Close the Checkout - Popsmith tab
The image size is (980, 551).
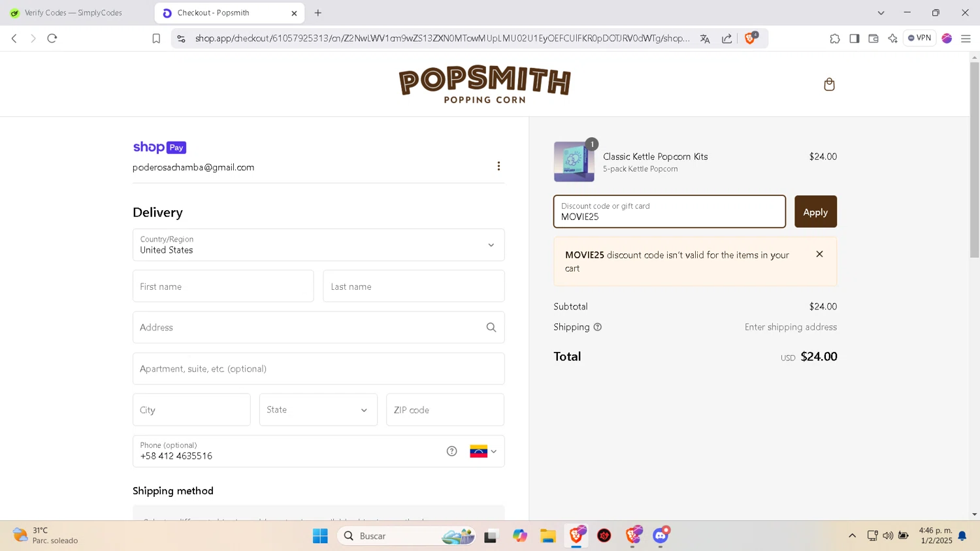(x=294, y=13)
